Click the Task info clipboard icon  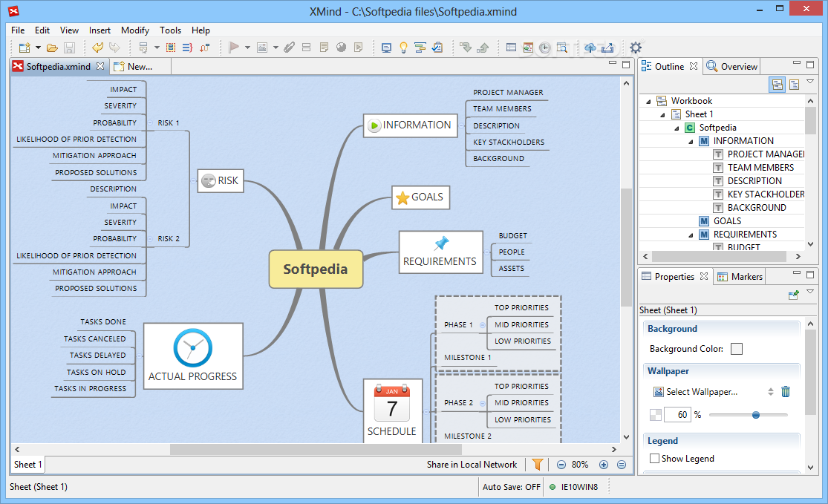[437, 48]
